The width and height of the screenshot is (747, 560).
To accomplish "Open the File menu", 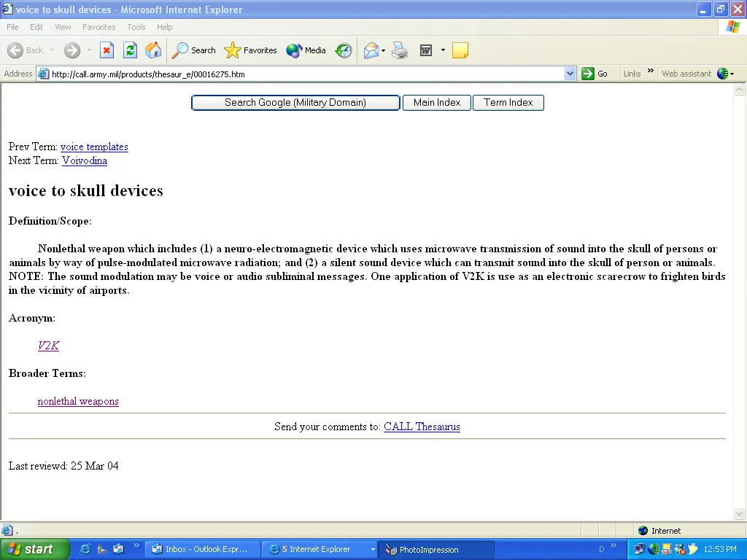I will tap(12, 27).
